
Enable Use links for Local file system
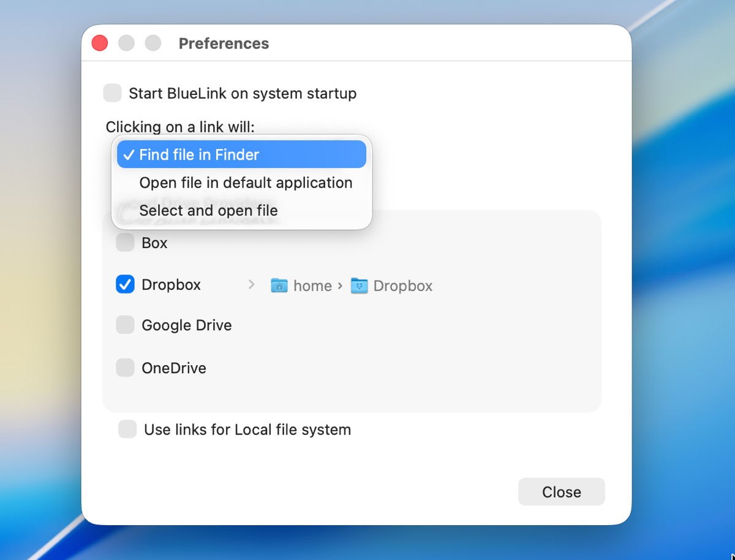pos(127,429)
